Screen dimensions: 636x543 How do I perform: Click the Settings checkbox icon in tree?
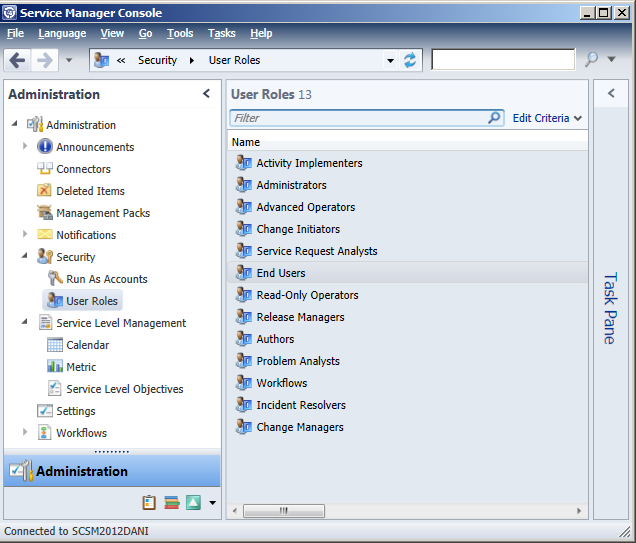coord(45,411)
